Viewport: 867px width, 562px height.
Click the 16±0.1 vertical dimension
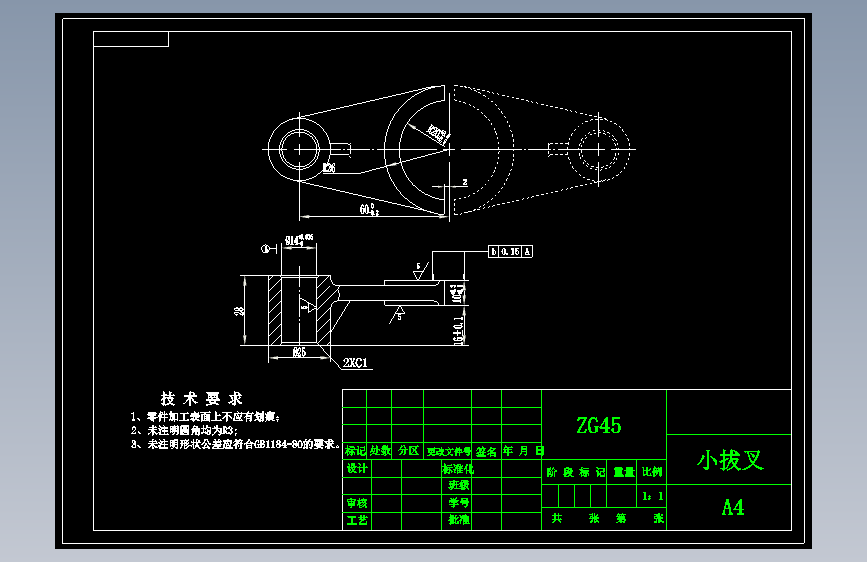[x=458, y=331]
